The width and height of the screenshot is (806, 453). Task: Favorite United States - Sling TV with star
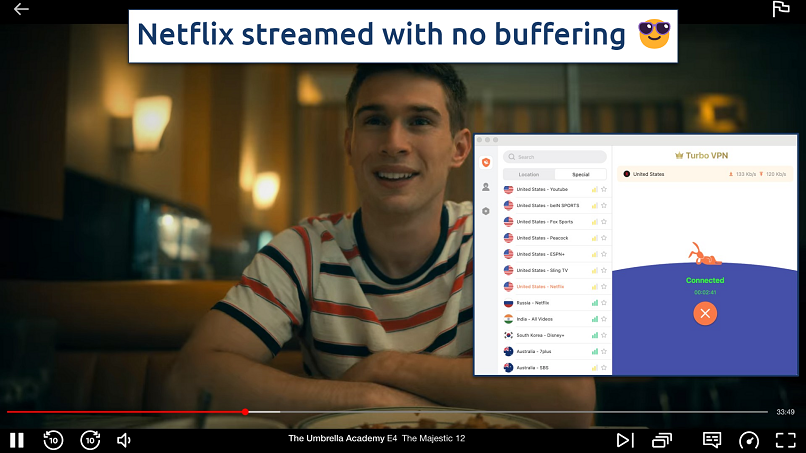pyautogui.click(x=604, y=270)
